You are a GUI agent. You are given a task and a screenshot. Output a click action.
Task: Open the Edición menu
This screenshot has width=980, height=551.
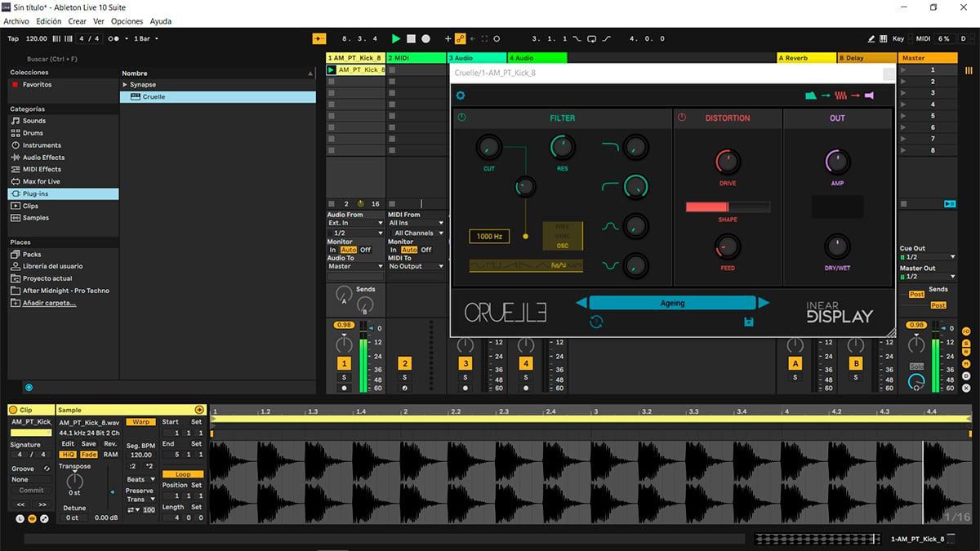pos(48,21)
